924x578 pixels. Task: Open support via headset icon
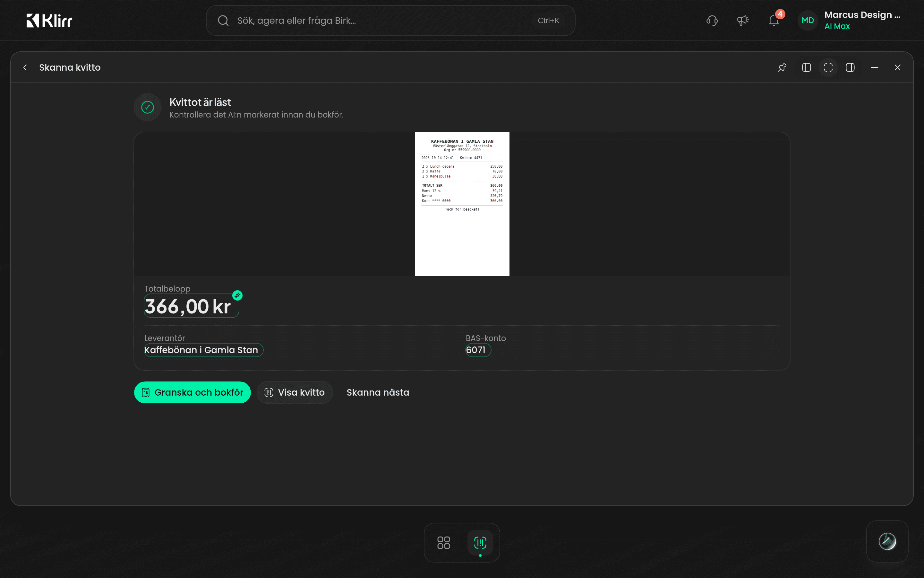click(712, 21)
